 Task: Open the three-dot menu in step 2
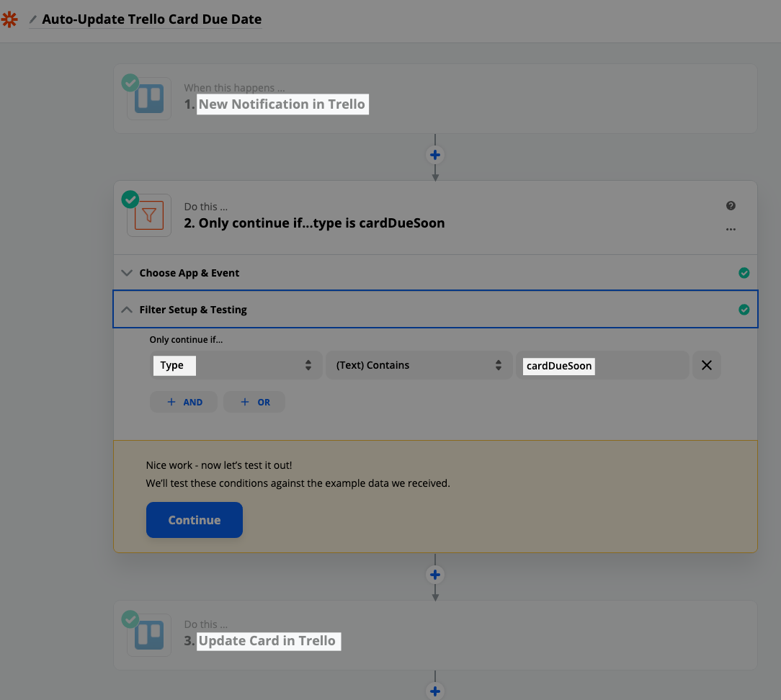(x=731, y=230)
